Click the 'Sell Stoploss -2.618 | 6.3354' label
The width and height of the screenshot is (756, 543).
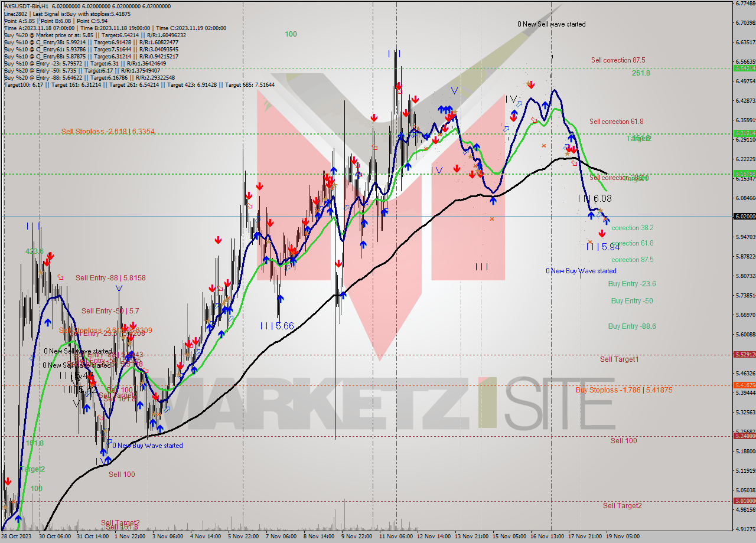point(108,131)
